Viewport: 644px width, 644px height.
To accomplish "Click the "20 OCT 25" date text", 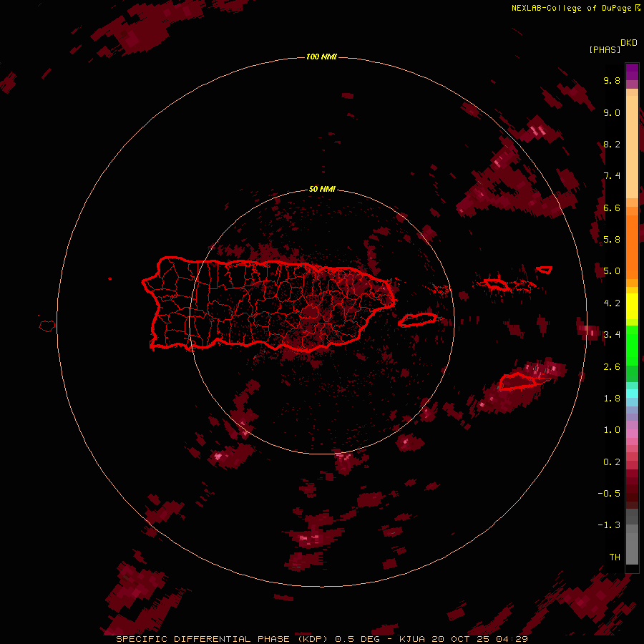I will pos(460,639).
